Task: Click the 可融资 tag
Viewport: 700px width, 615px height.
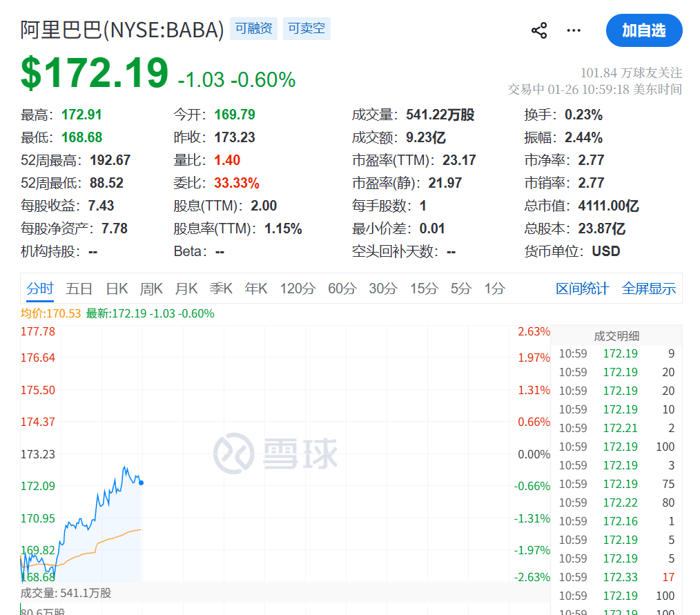Action: 253,29
